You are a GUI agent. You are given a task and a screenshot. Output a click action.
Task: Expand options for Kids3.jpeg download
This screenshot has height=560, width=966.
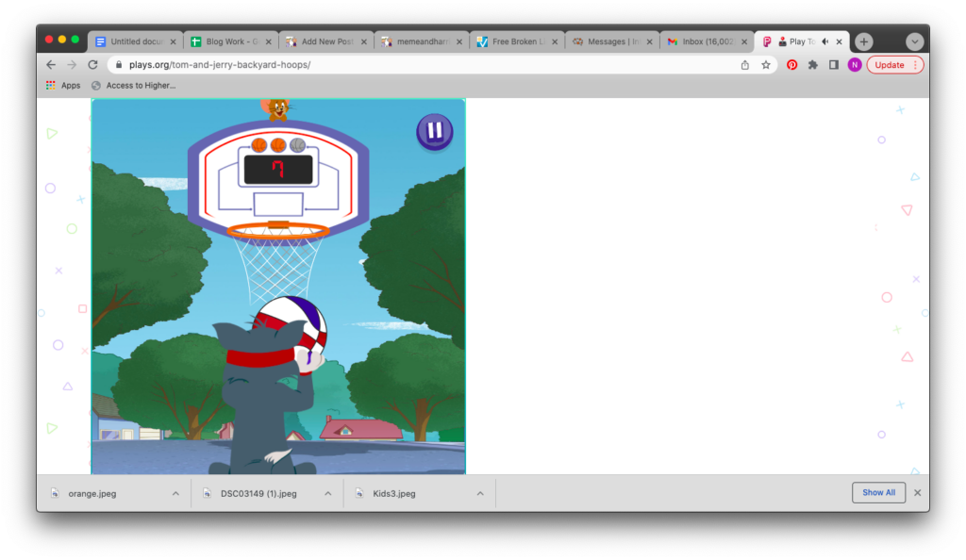pos(480,494)
